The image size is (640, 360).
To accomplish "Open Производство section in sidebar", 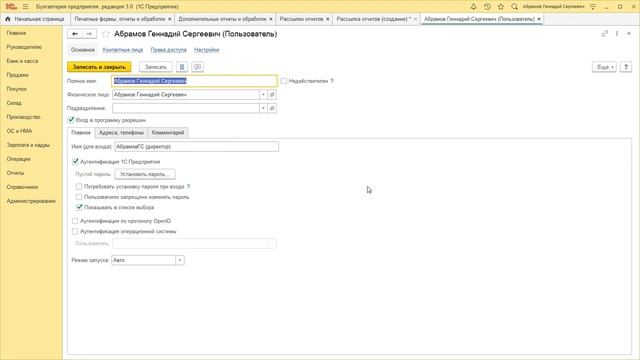I will tap(23, 117).
